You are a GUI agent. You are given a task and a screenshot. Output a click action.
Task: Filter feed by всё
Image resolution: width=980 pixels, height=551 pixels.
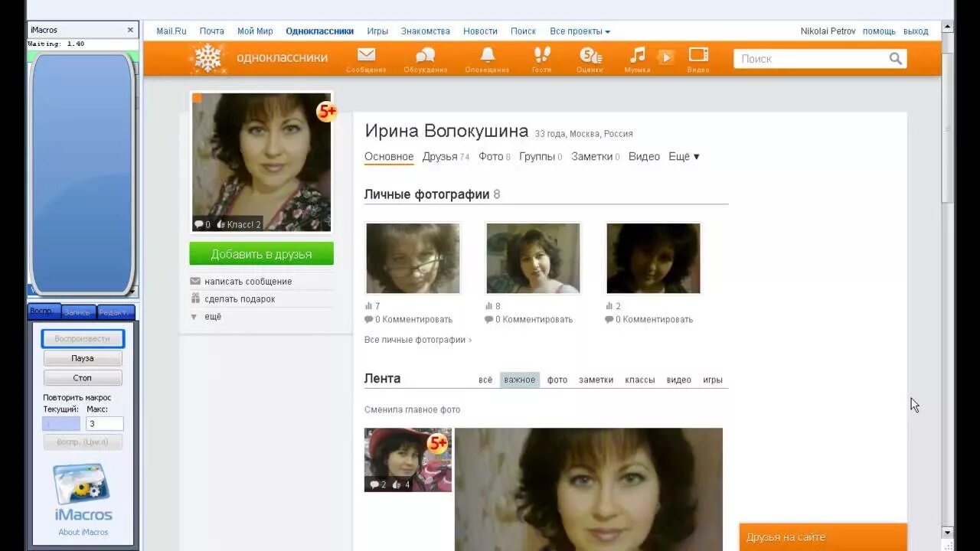485,380
